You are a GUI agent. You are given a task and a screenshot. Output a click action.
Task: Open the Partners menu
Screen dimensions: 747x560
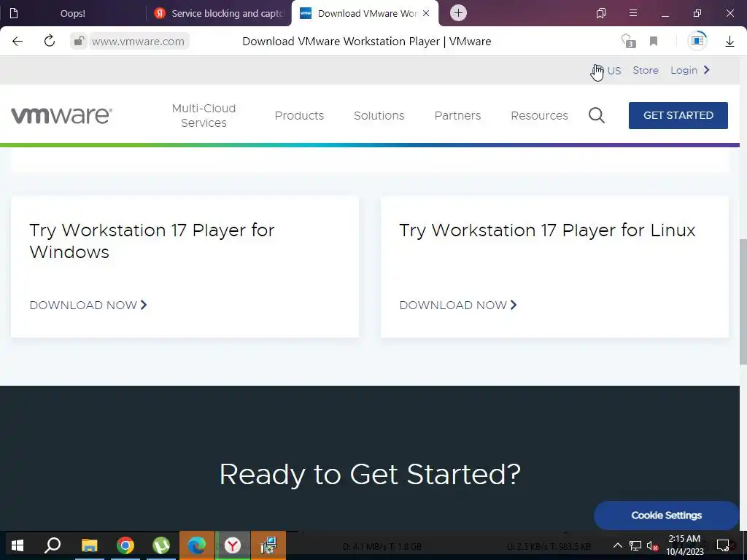click(x=458, y=116)
